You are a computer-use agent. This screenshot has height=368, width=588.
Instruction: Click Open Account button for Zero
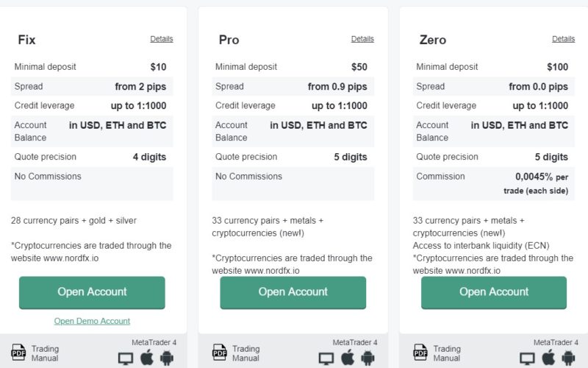(x=494, y=292)
